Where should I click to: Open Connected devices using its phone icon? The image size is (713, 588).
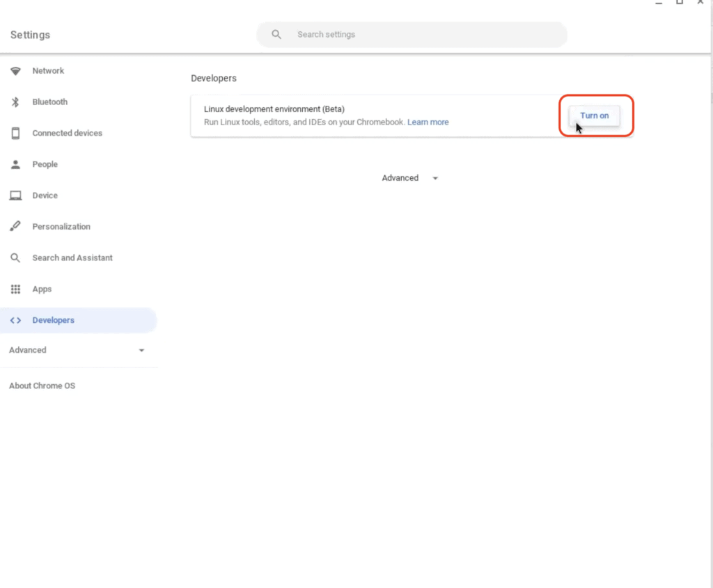tap(15, 133)
